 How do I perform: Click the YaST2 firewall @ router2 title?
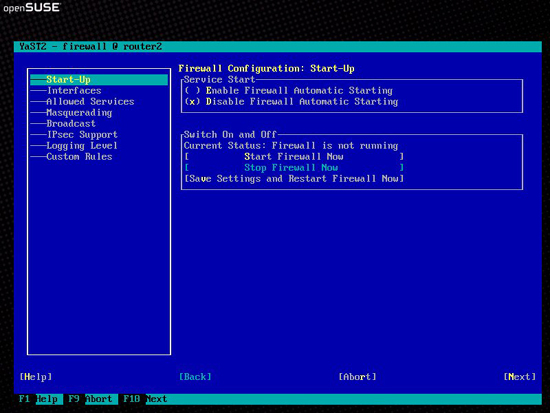click(90, 47)
